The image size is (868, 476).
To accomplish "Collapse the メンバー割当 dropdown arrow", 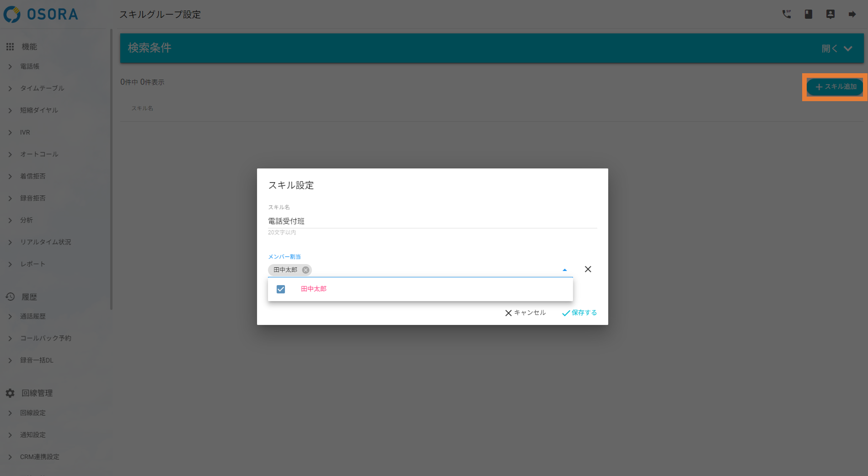I will click(564, 270).
